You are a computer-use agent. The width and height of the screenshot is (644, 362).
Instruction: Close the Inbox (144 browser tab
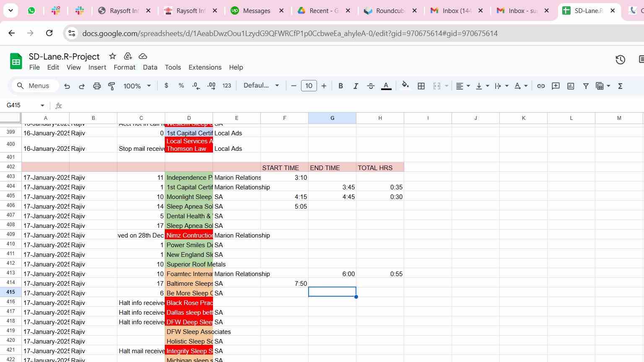coord(480,11)
